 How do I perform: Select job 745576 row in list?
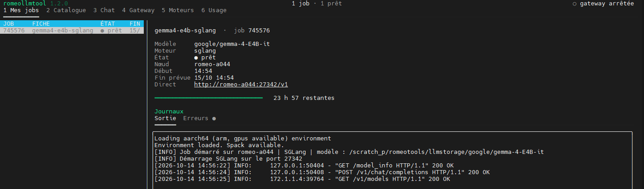(72, 31)
